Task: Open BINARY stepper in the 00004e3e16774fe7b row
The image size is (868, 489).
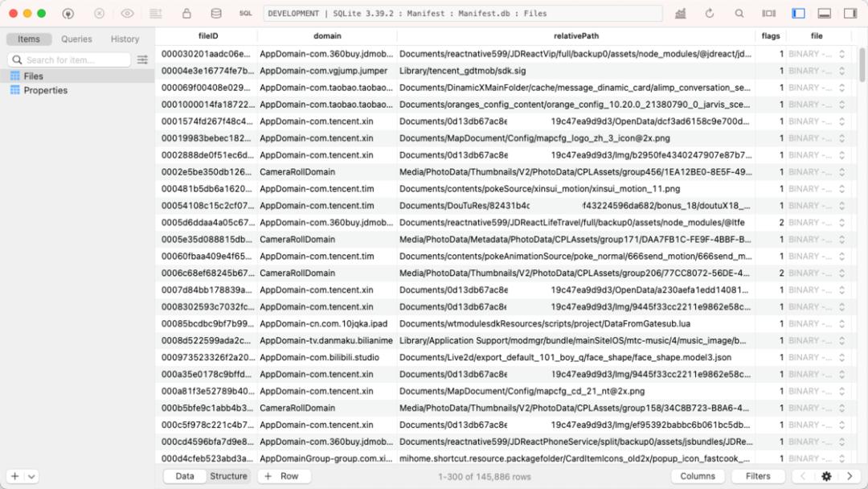Action: tap(841, 71)
